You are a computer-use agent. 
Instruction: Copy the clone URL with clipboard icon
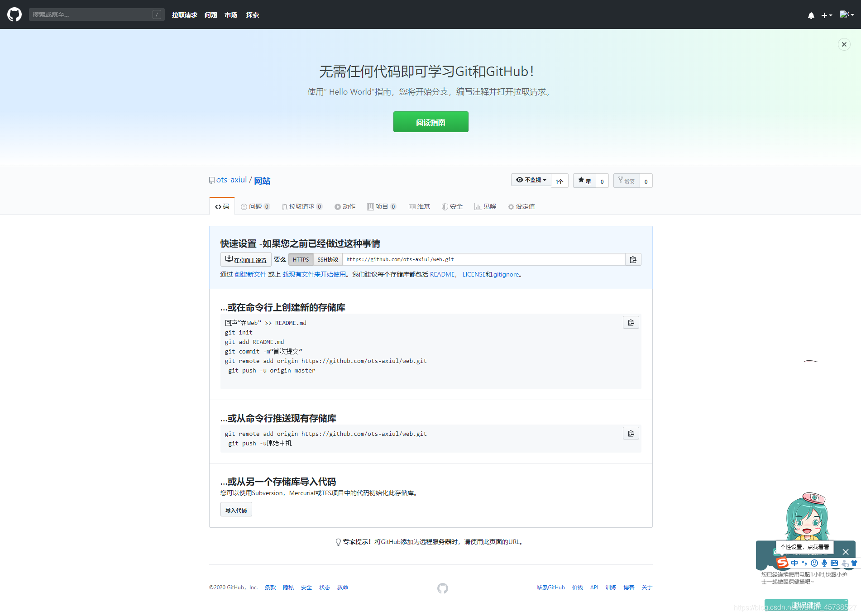pyautogui.click(x=633, y=259)
